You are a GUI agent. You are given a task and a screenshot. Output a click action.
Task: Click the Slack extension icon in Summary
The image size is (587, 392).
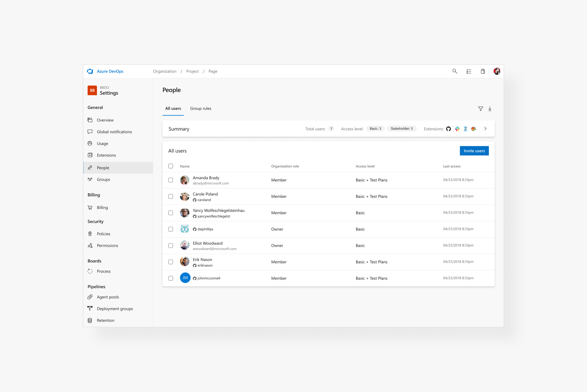[457, 129]
